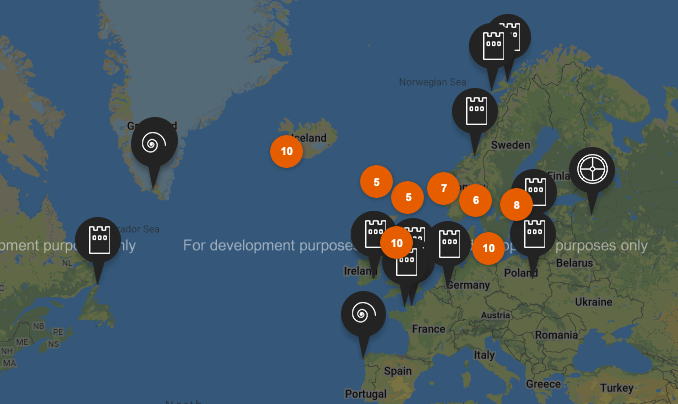This screenshot has width=678, height=404.
Task: Click the 'Italy' country label
Action: tap(484, 355)
